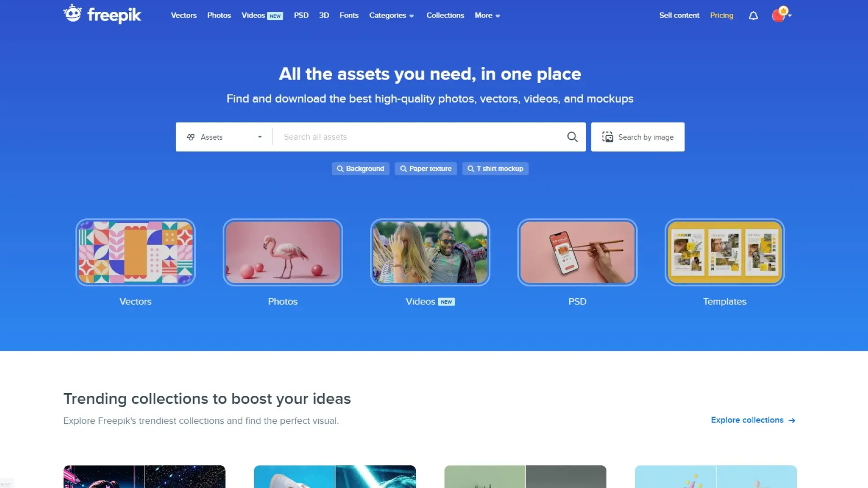Viewport: 868px width, 488px height.
Task: Click the magnifier search icon
Action: pyautogui.click(x=572, y=137)
